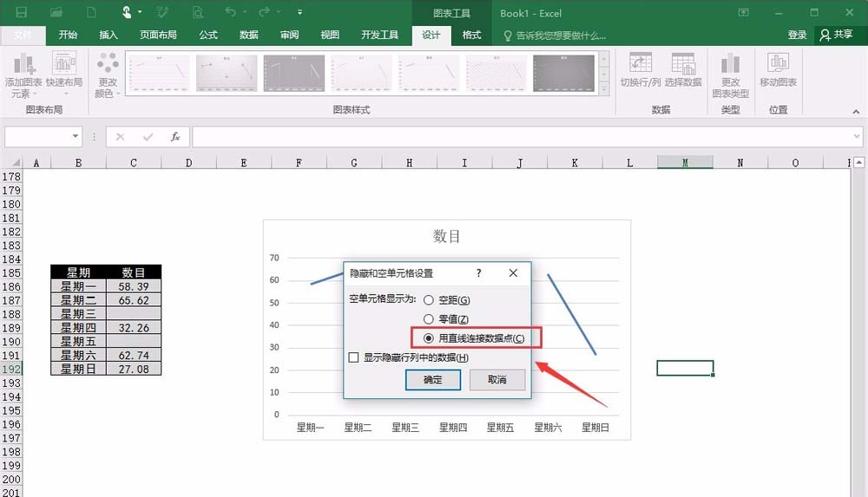
Task: Expand the Name Box dropdown arrow
Action: tap(76, 136)
